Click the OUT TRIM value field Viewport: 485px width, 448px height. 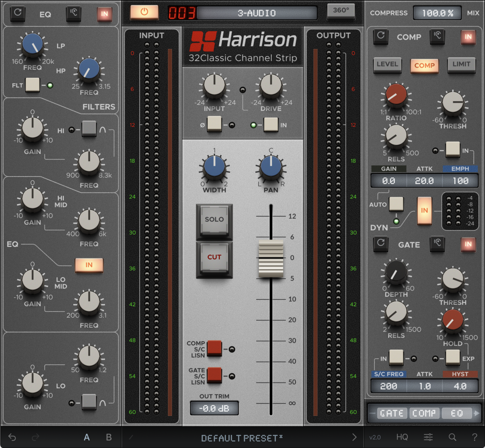point(214,408)
